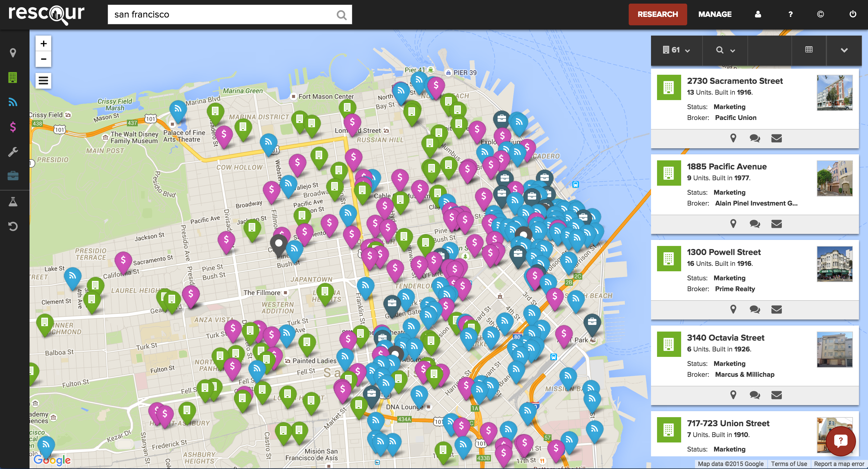Toggle the blue RSS feed layer icon
This screenshot has height=469, width=868.
[x=13, y=102]
